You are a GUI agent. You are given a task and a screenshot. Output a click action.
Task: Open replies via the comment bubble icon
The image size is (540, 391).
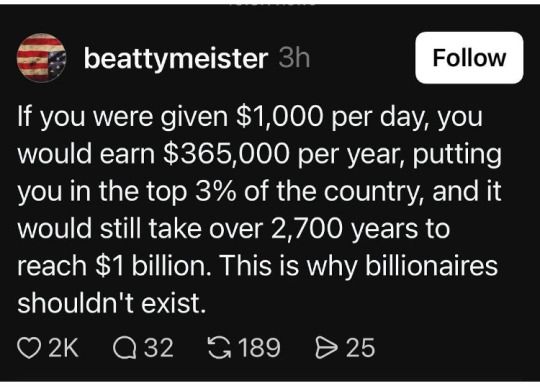coord(125,348)
